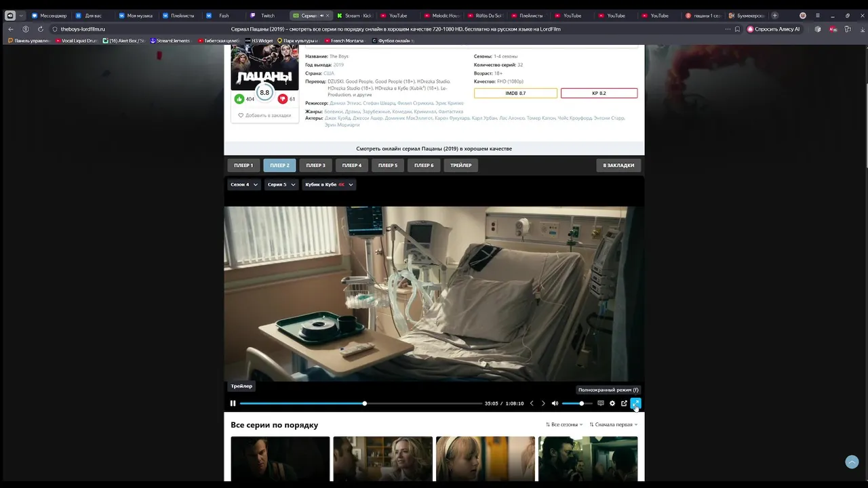Switch to Плеер 1 tab
Screen dimensions: 868x488
pos(243,165)
